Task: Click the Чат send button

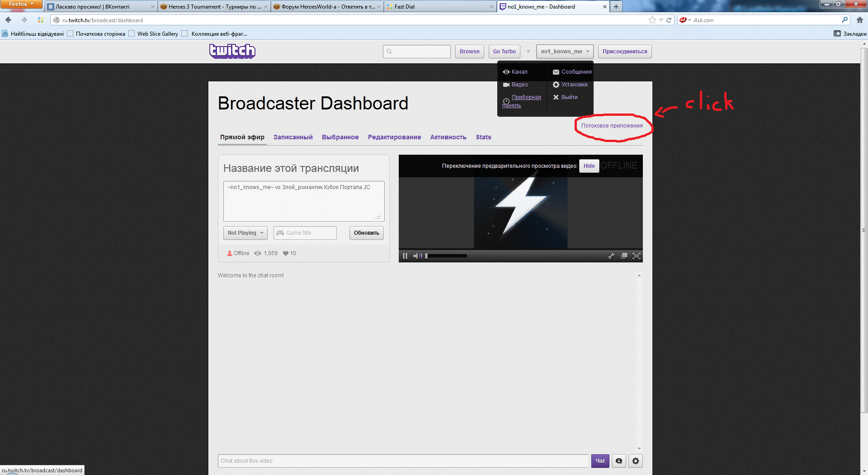Action: pos(600,461)
